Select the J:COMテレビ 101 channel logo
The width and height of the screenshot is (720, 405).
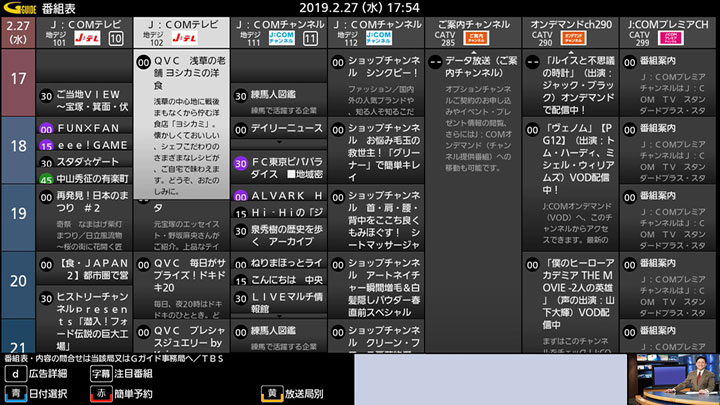pos(87,38)
